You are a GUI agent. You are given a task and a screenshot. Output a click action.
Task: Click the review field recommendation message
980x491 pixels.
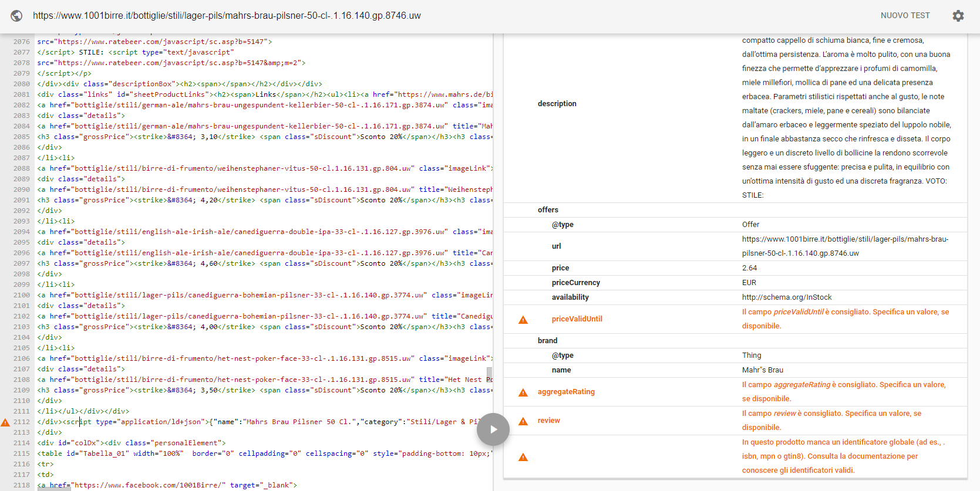(831, 421)
